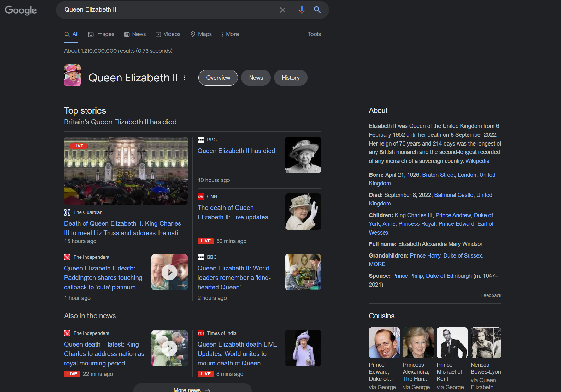Open Prince Philip, Duke of Edinburgh link
The image size is (561, 392).
(x=432, y=276)
